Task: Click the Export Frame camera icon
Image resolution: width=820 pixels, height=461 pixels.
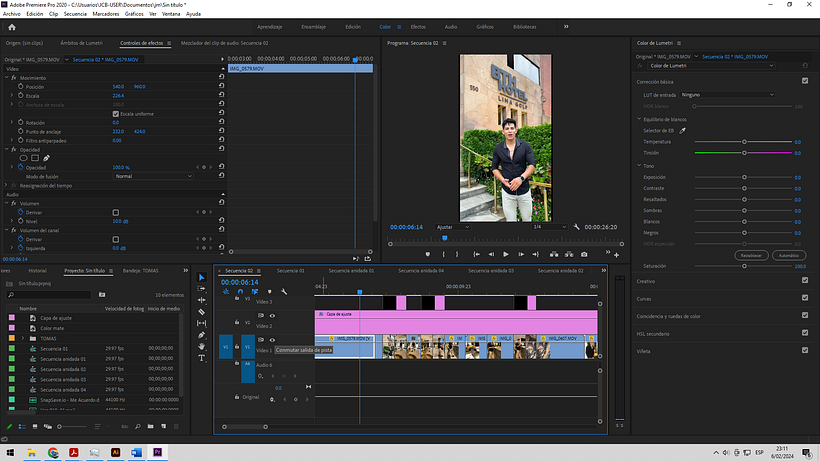Action: tap(584, 255)
